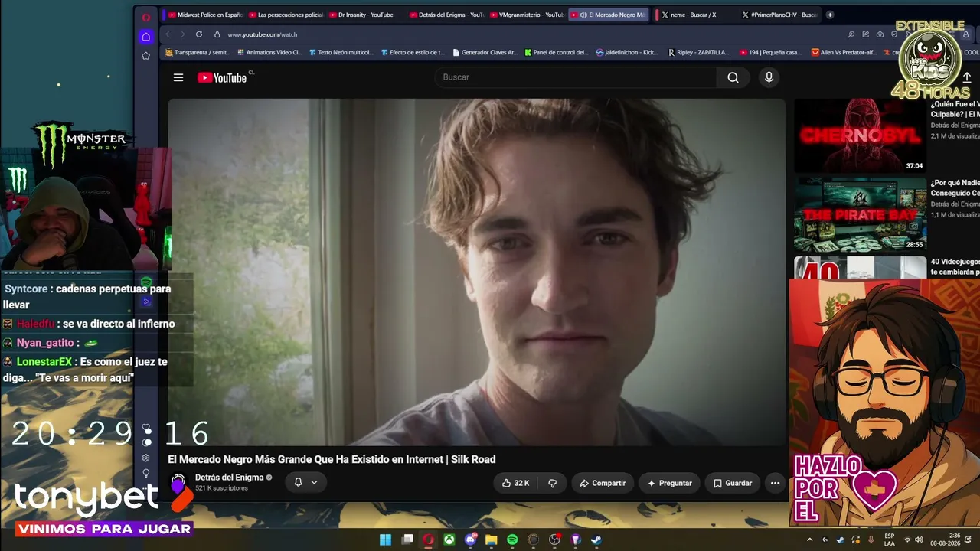Go to the YouTube home logo
Viewport: 980px width, 551px height.
tap(222, 77)
